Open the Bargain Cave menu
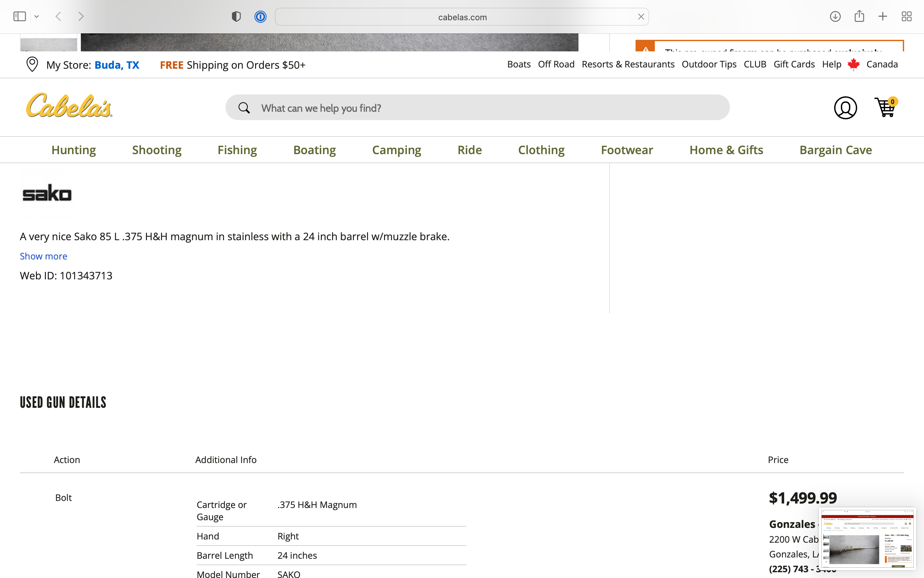924x578 pixels. click(x=836, y=150)
